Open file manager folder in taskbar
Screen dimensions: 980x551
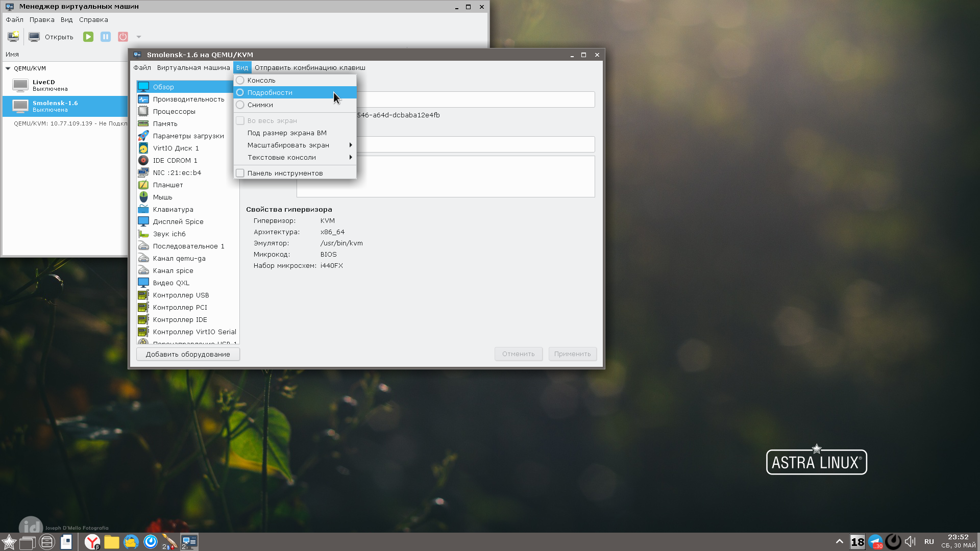pyautogui.click(x=112, y=542)
